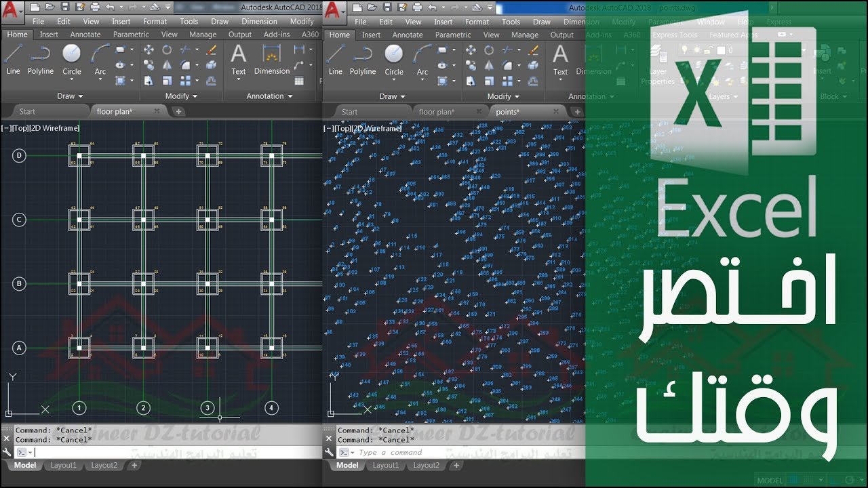
Task: Open the Draw menu in left window
Action: (x=220, y=22)
